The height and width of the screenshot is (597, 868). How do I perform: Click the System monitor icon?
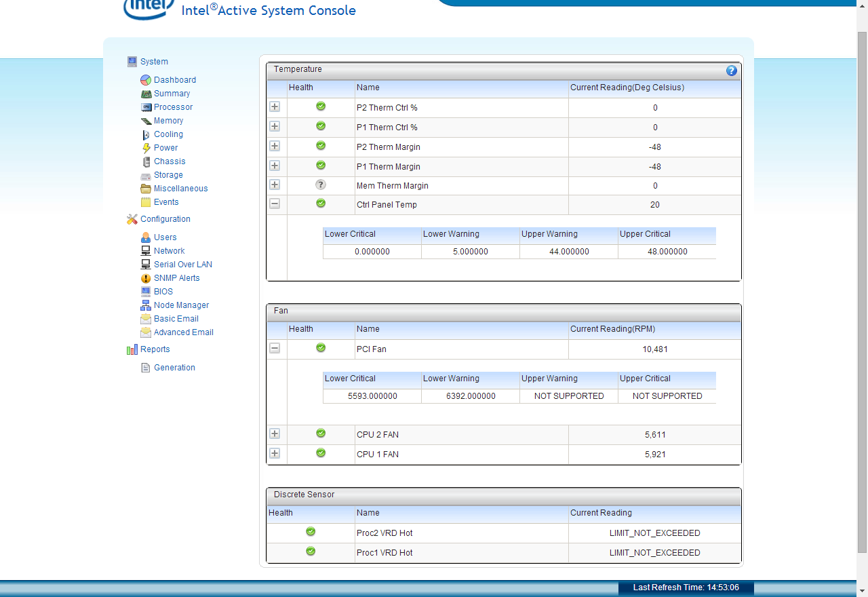coord(132,62)
